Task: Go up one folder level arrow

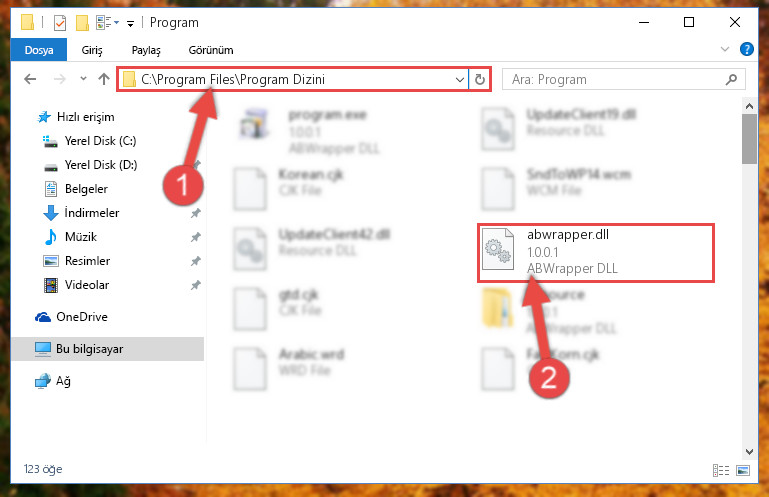Action: (103, 79)
